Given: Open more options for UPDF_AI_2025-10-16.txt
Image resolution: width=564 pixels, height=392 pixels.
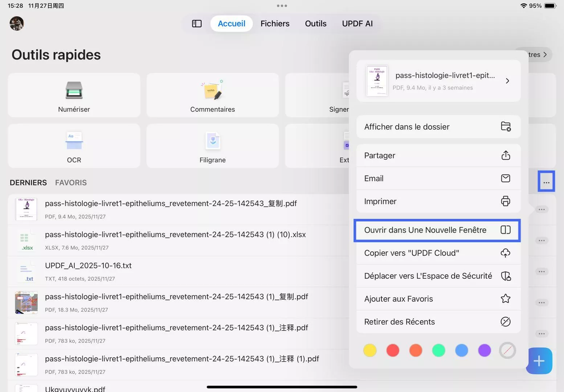Looking at the screenshot, I should [x=541, y=271].
